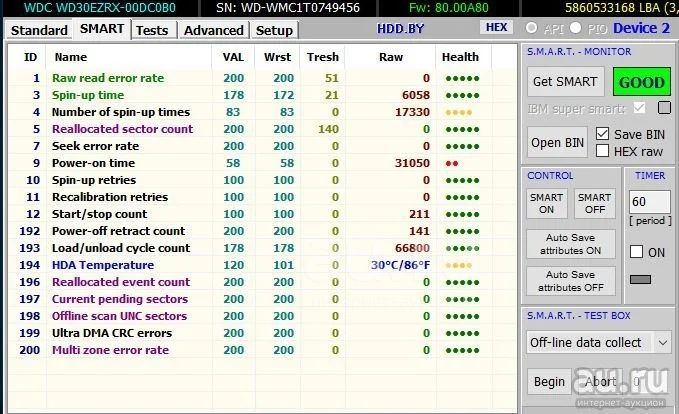Viewport: 679px width, 414px height.
Task: Click Auto Save attributes OFF
Action: point(571,281)
